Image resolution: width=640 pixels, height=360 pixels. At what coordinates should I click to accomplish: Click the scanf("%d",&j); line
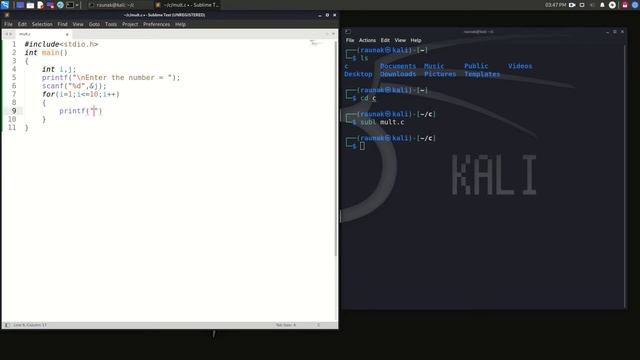click(74, 86)
